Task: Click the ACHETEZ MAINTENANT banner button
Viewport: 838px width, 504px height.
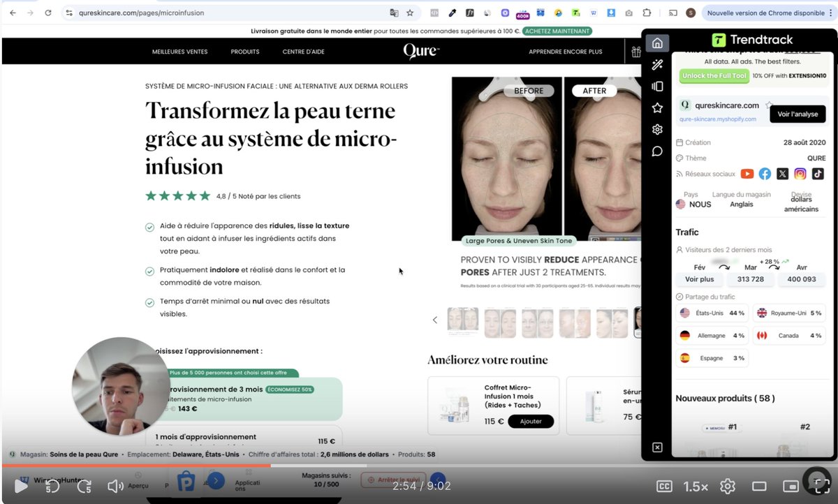Action: (557, 31)
